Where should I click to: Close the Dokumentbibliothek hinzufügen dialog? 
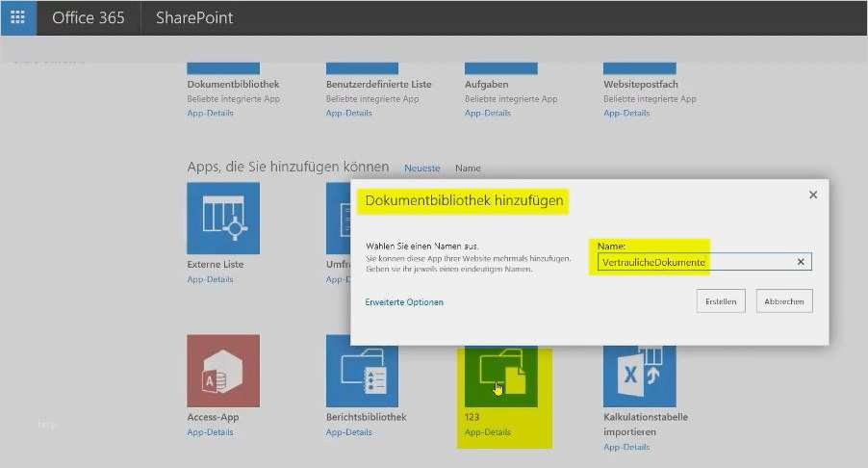(x=813, y=195)
